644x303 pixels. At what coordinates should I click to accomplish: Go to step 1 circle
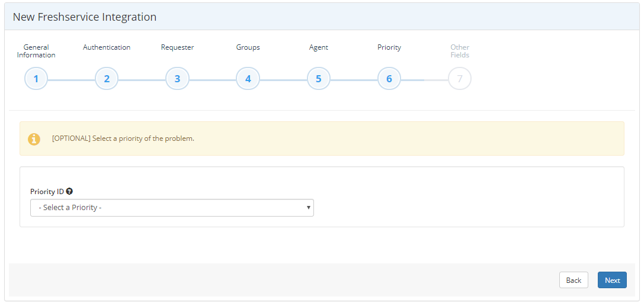tap(36, 79)
